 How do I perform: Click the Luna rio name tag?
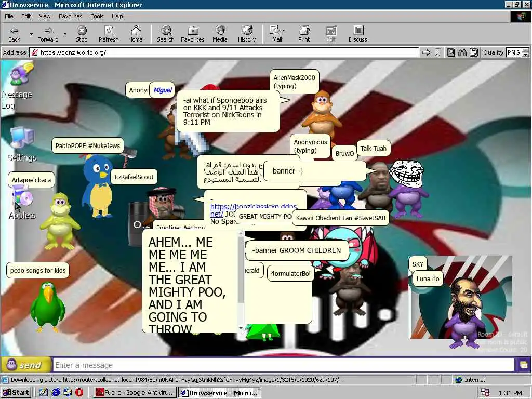pos(428,279)
